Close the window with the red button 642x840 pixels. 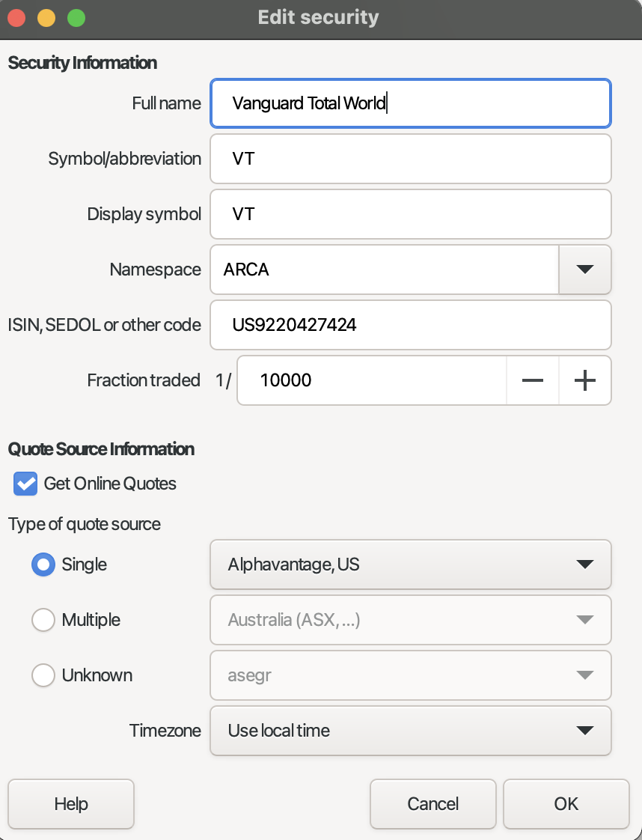(16, 18)
